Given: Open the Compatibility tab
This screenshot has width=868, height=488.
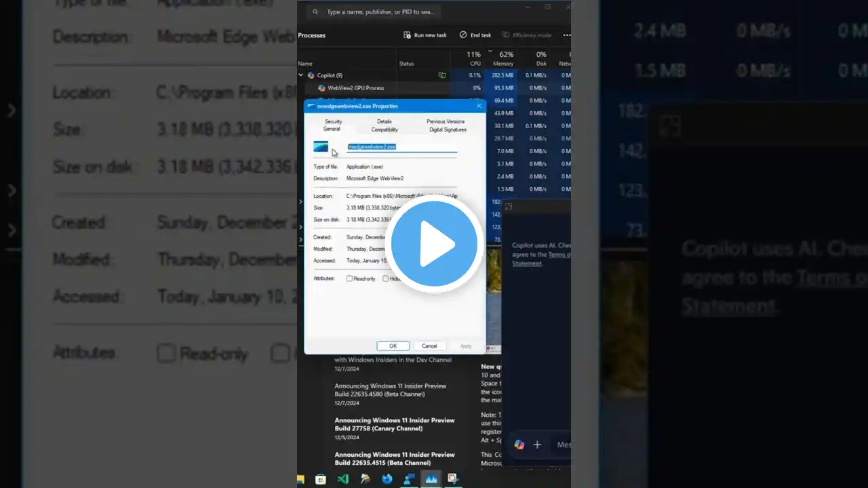Looking at the screenshot, I should [384, 129].
